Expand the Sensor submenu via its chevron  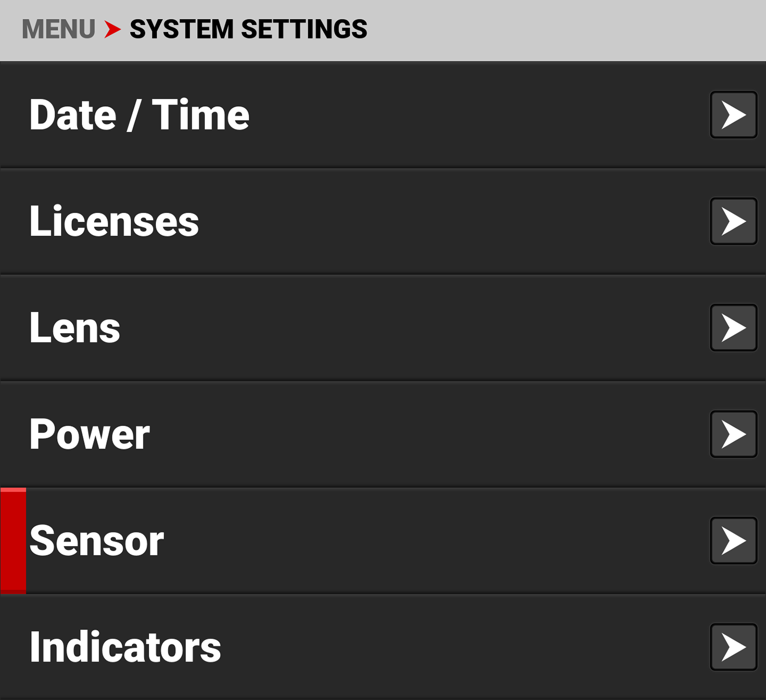(733, 541)
